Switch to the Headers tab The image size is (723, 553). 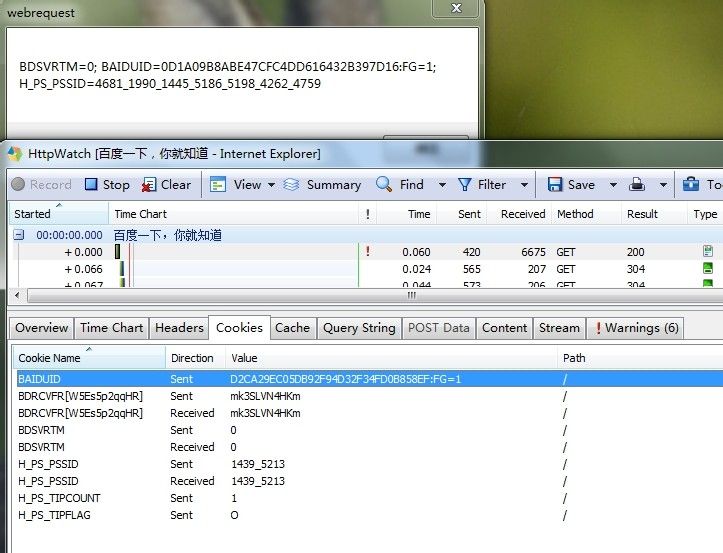point(179,328)
